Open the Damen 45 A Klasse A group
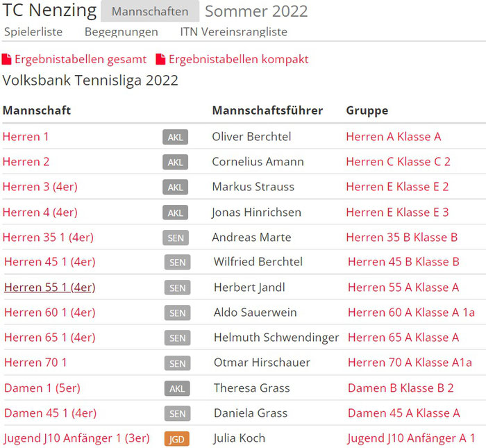This screenshot has height=448, width=486. click(x=404, y=413)
